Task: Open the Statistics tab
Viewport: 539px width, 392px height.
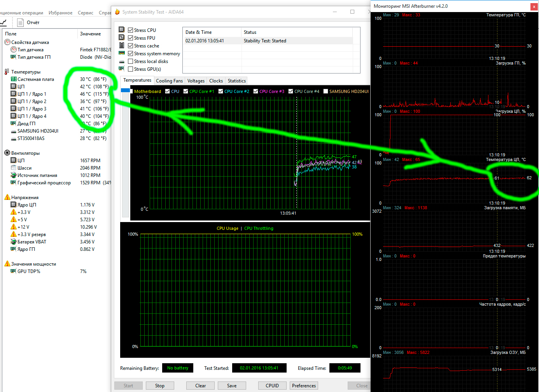Action: [236, 81]
